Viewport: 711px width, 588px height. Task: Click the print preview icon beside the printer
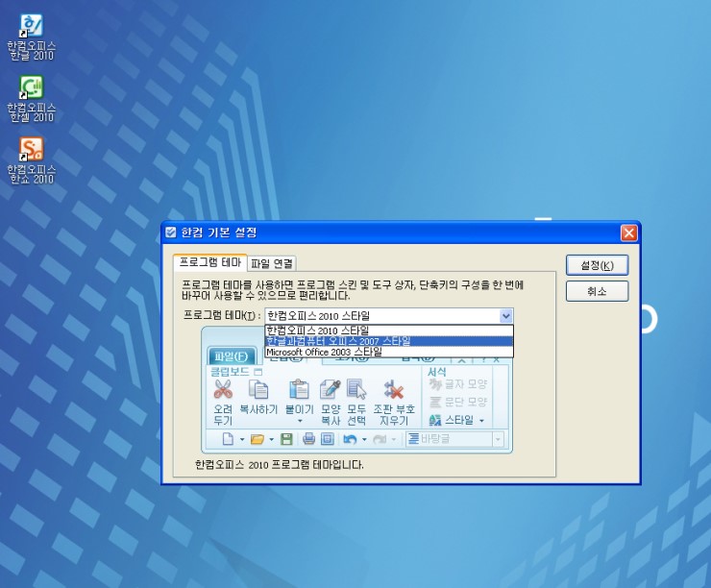point(327,439)
